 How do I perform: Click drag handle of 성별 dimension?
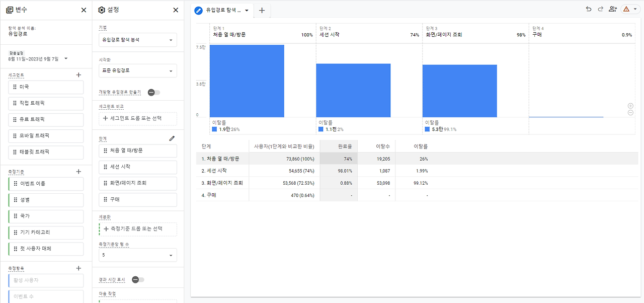coord(15,200)
